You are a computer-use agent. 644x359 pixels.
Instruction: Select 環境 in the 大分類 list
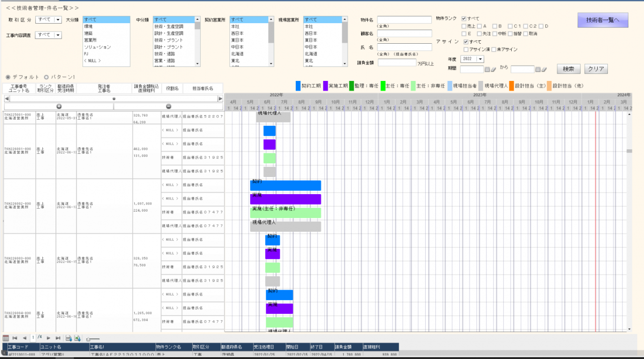89,26
